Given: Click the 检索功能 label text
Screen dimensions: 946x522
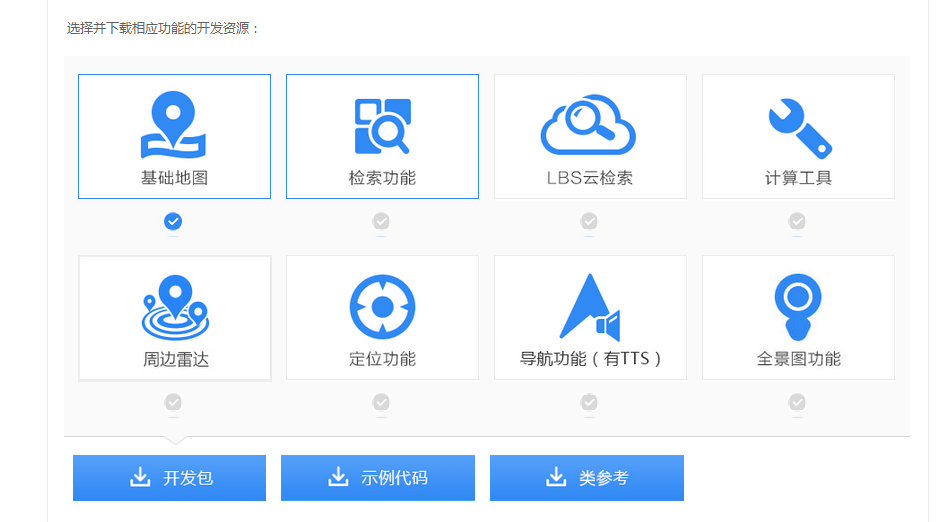Looking at the screenshot, I should (x=383, y=178).
